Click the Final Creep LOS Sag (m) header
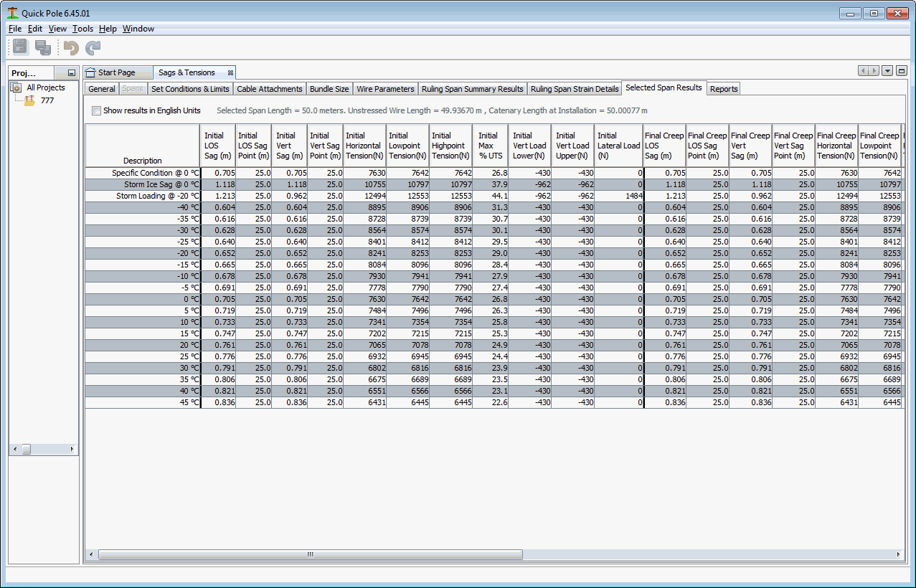 coord(664,146)
